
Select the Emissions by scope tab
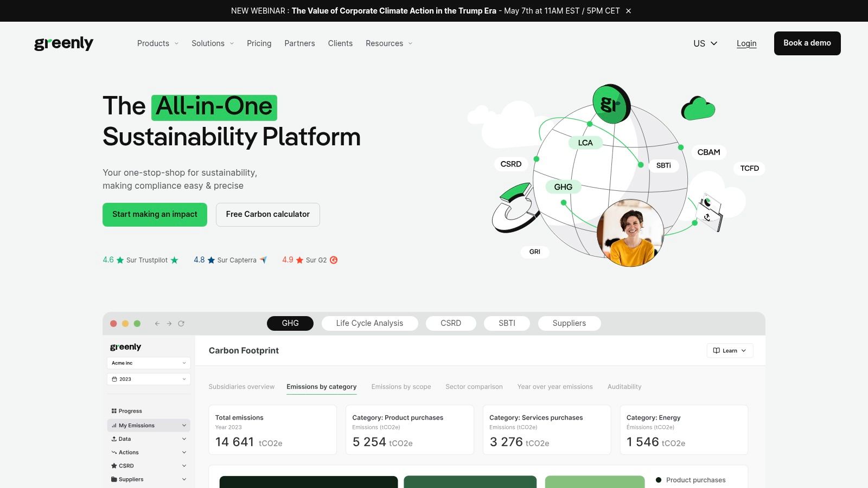pos(401,387)
